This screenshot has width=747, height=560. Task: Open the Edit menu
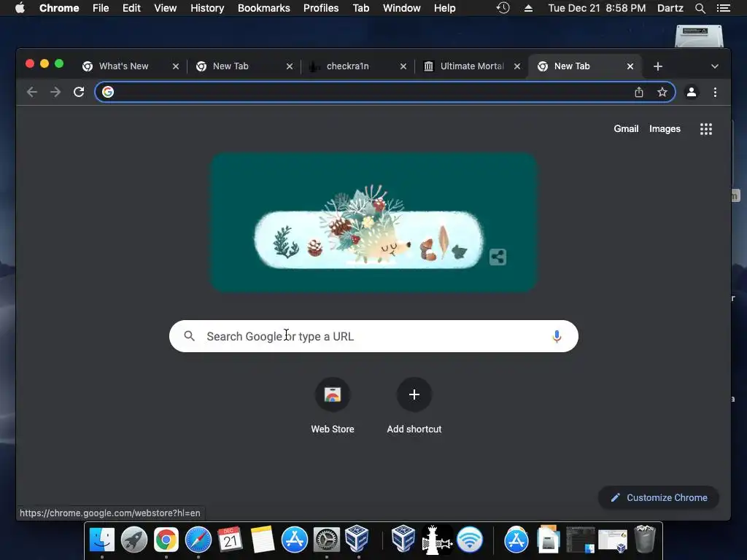(x=131, y=8)
